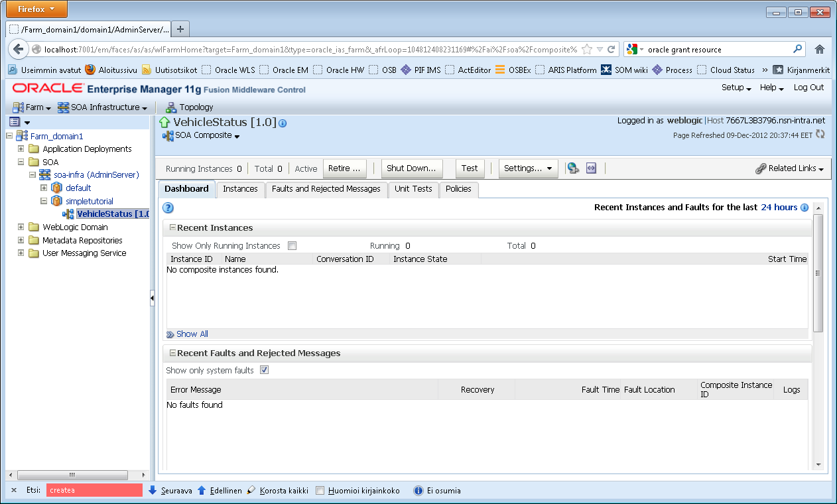Click the WSDL code icon in the composite toolbar
The width and height of the screenshot is (837, 504).
point(591,168)
